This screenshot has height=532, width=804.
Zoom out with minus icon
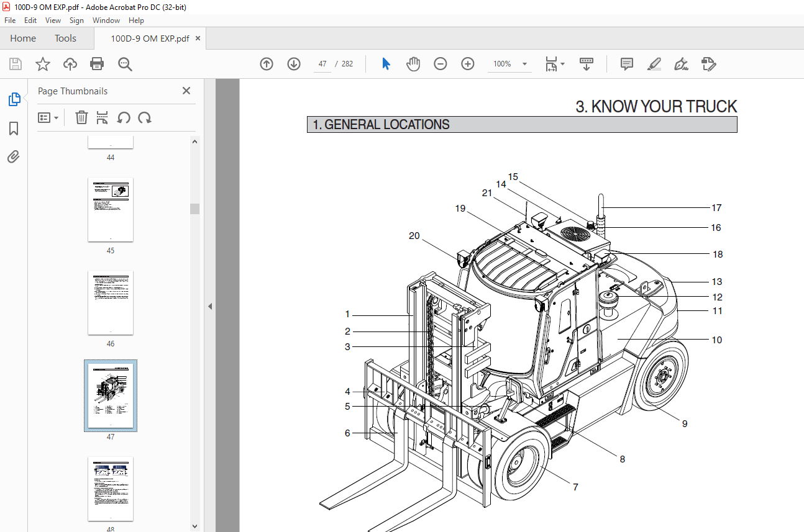click(x=441, y=64)
